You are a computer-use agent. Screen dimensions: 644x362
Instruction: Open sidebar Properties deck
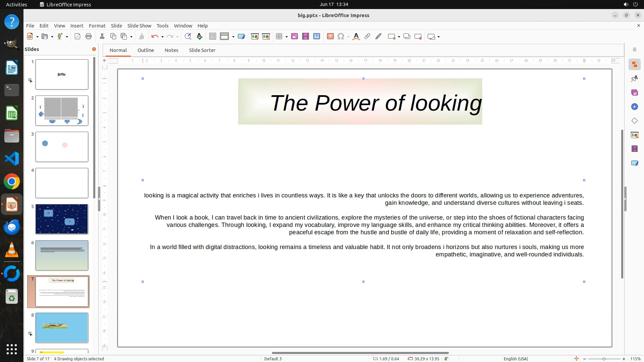tap(634, 65)
